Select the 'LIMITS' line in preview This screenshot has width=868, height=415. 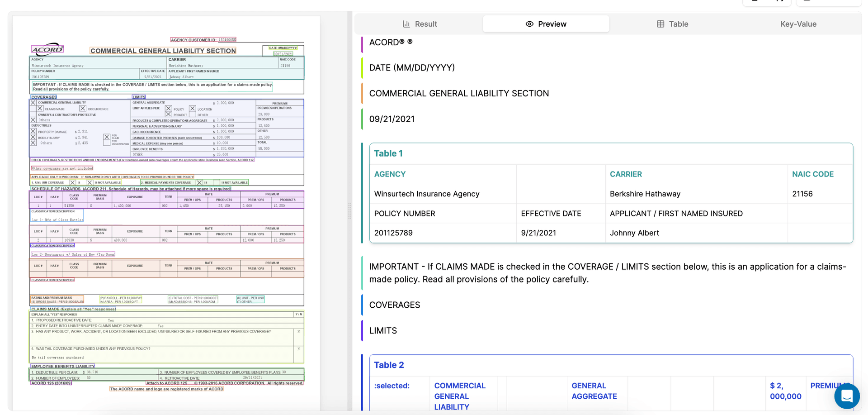(x=383, y=331)
